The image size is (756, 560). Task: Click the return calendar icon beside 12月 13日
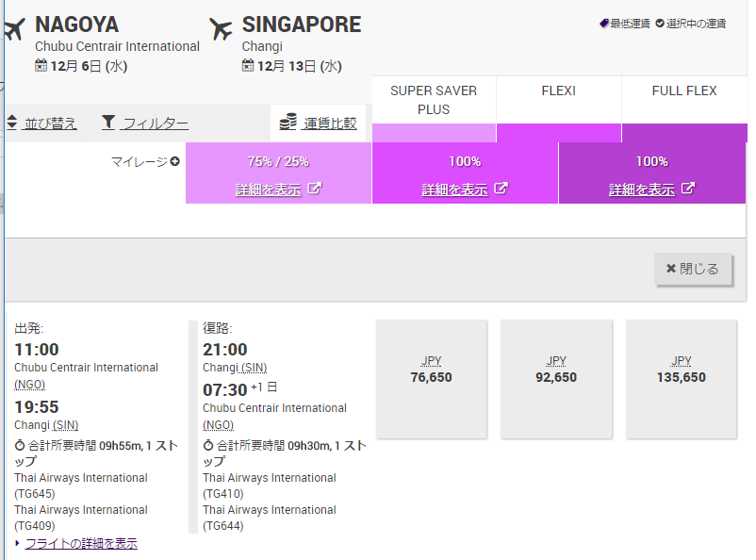coord(248,66)
